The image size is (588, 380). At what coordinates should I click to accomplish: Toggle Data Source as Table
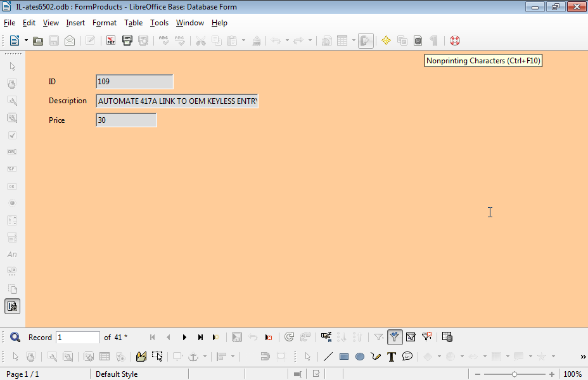tap(447, 338)
